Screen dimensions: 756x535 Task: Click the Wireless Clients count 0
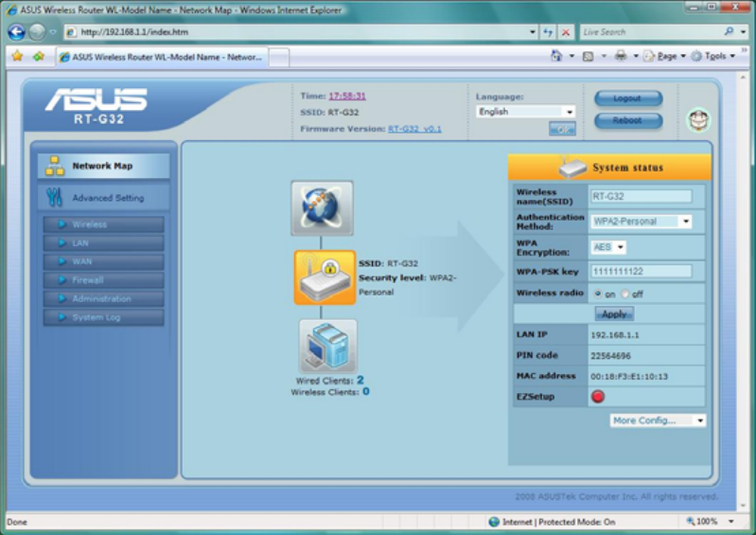click(366, 391)
